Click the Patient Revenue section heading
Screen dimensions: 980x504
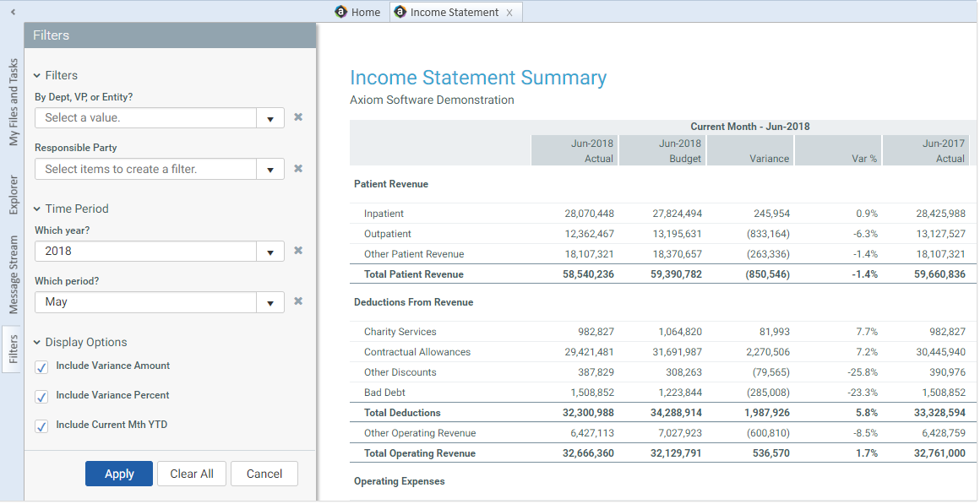(391, 184)
